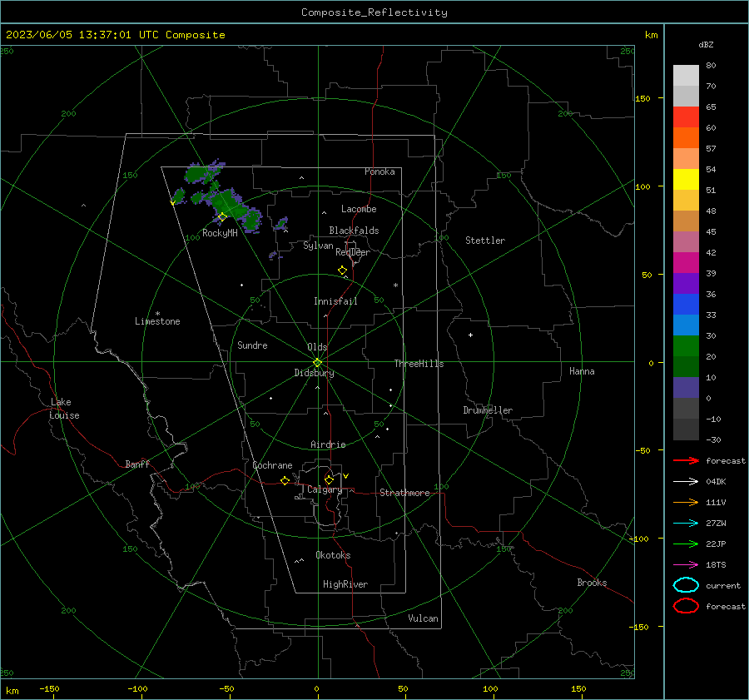
Task: Click the HighRiver label
Action: point(345,584)
